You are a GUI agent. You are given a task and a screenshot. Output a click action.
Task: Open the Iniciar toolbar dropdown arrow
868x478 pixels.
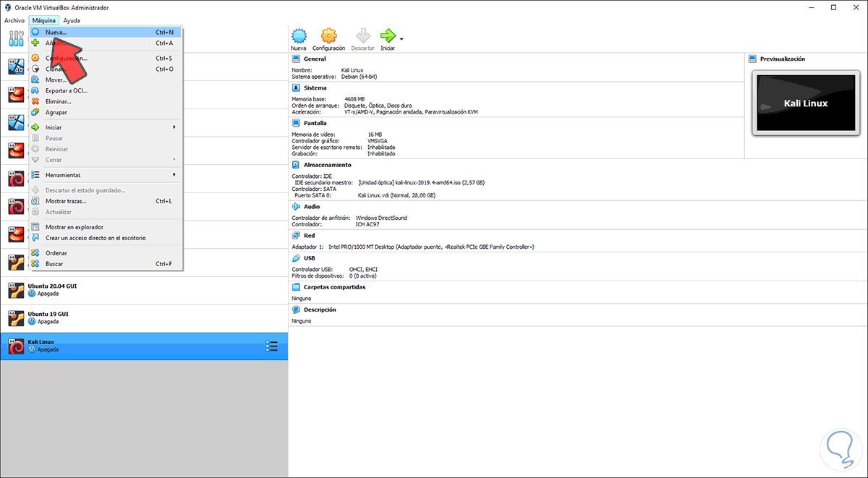[401, 38]
